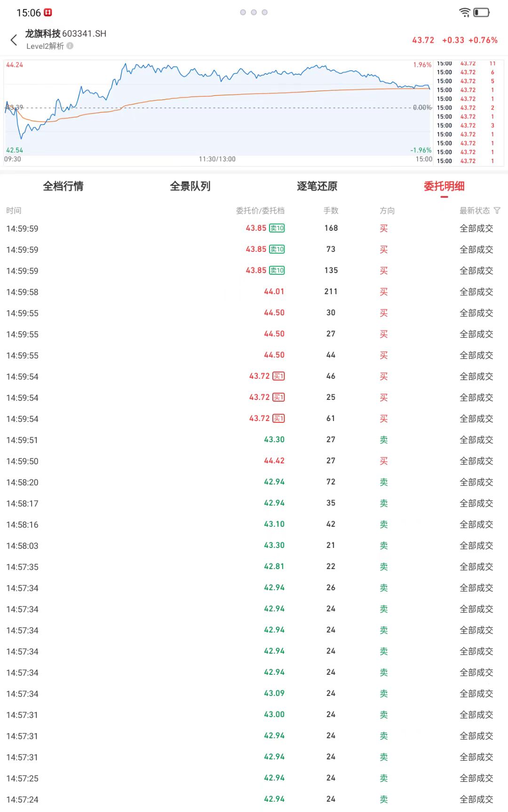Switch to the 逐笔还原 tab
Viewport: 508px width, 812px height.
click(317, 186)
